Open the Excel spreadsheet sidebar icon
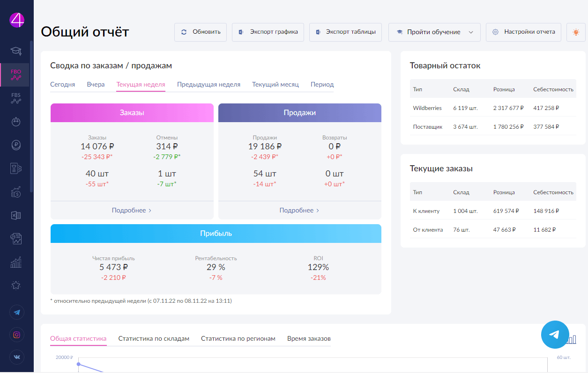This screenshot has height=373, width=588. click(x=16, y=215)
